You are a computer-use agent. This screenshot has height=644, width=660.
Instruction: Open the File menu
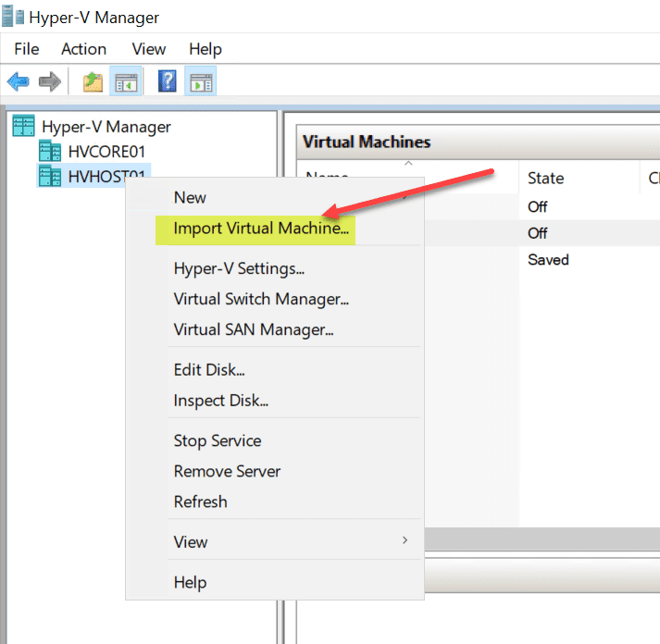pyautogui.click(x=27, y=49)
